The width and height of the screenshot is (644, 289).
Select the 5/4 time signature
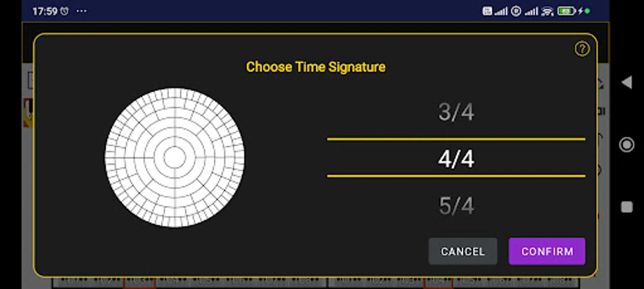click(457, 206)
